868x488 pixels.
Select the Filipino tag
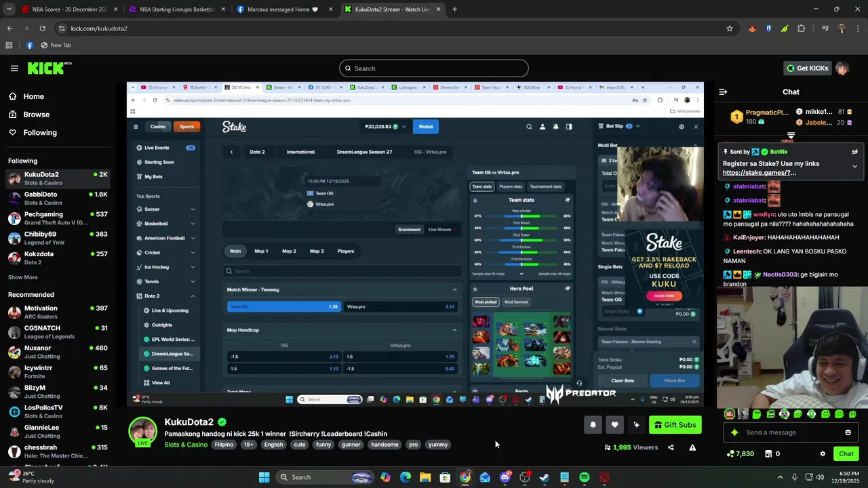click(x=224, y=445)
